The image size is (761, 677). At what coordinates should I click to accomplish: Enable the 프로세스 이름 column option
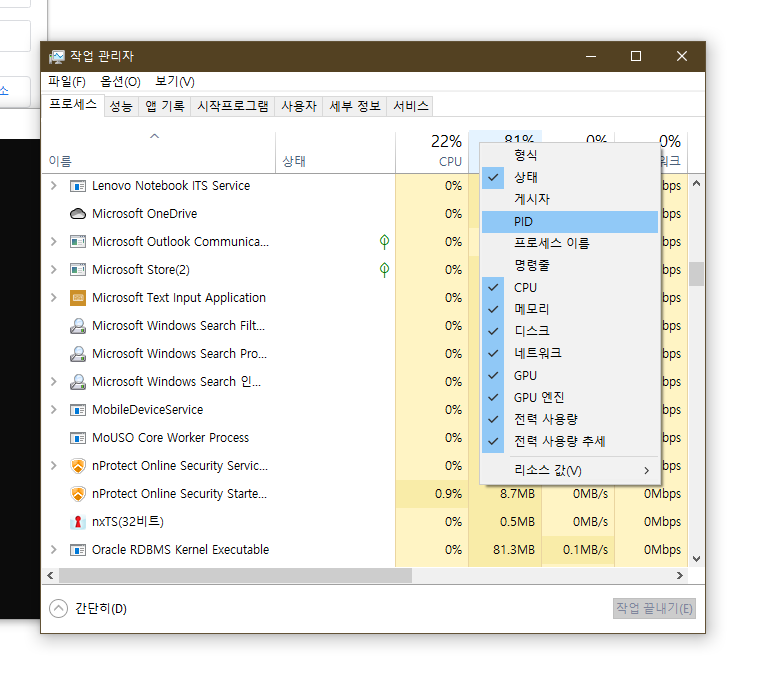coord(570,243)
